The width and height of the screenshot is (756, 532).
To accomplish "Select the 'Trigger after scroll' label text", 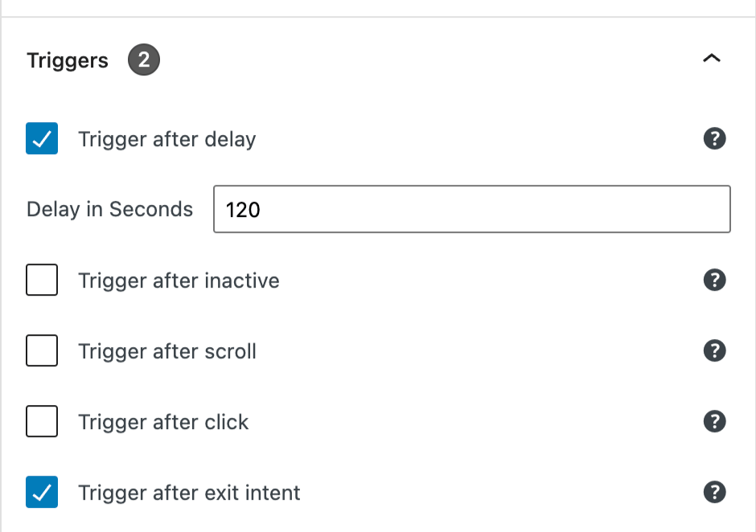I will coord(167,352).
